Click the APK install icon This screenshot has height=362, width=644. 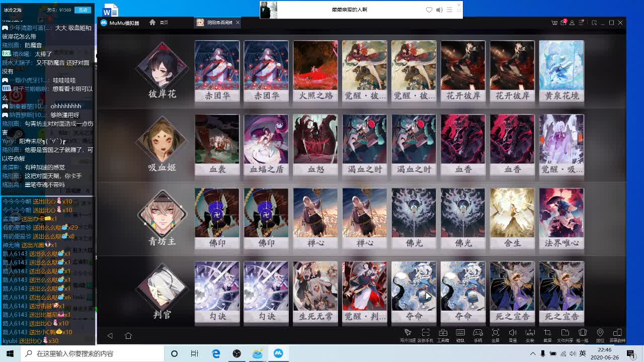[530, 335]
